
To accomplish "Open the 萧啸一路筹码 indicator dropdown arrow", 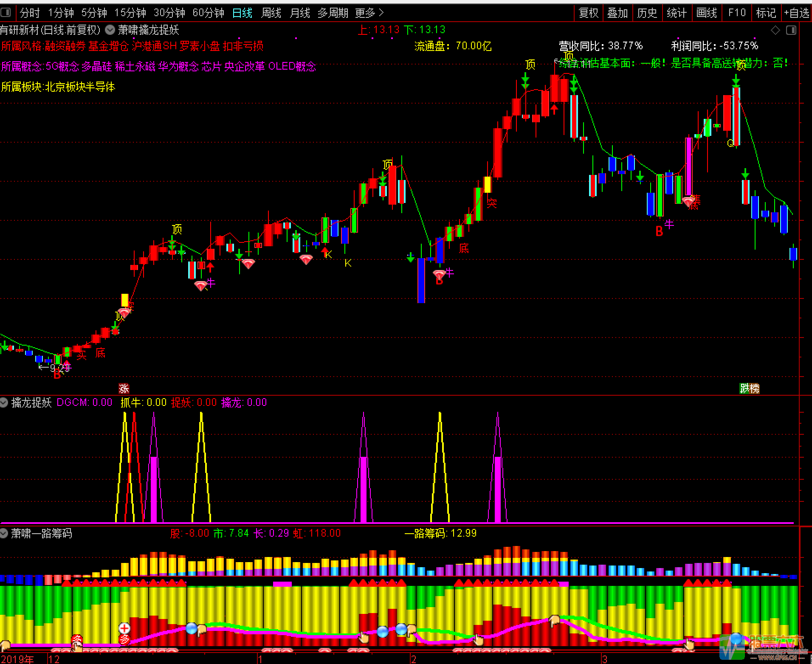I will pos(4,533).
